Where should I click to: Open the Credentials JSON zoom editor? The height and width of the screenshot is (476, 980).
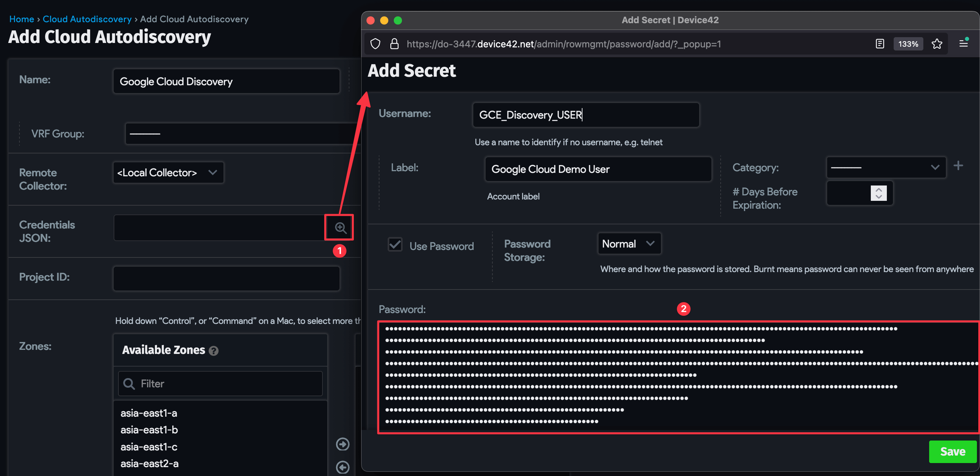pyautogui.click(x=339, y=227)
